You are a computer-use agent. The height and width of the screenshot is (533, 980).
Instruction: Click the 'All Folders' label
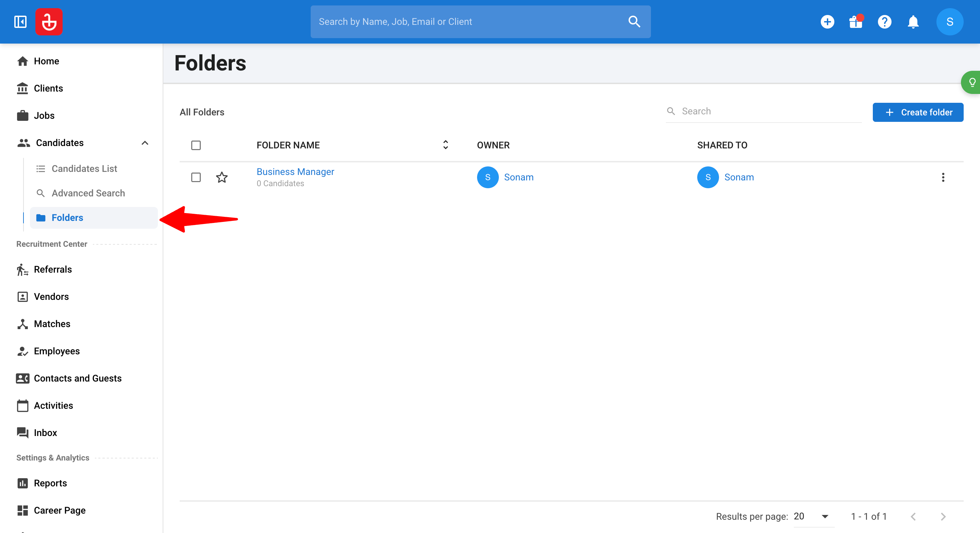tap(202, 112)
